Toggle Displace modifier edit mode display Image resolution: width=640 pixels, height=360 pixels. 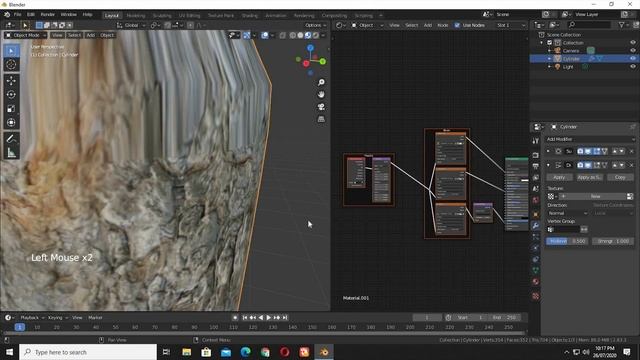click(x=596, y=165)
